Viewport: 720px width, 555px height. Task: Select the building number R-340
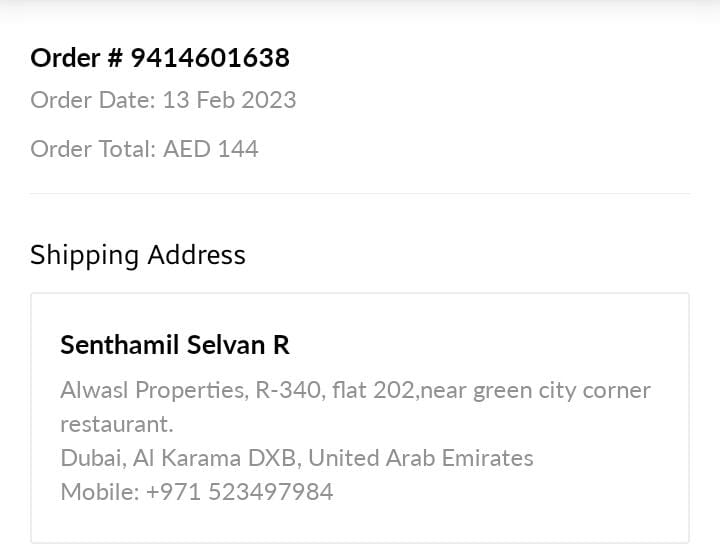(289, 390)
